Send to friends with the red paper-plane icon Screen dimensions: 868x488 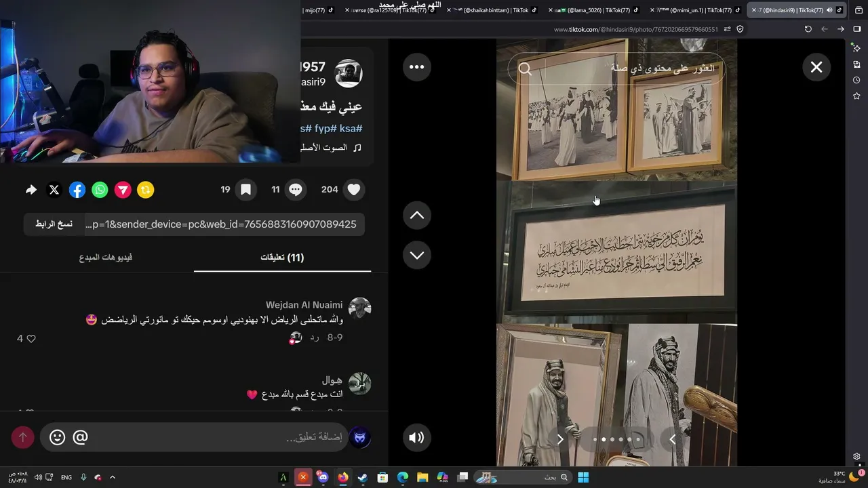pos(123,190)
